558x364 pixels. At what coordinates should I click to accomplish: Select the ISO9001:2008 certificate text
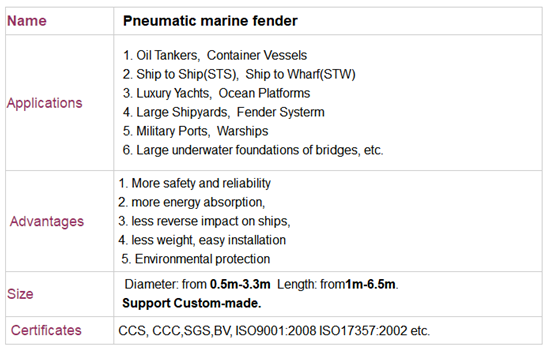276,331
